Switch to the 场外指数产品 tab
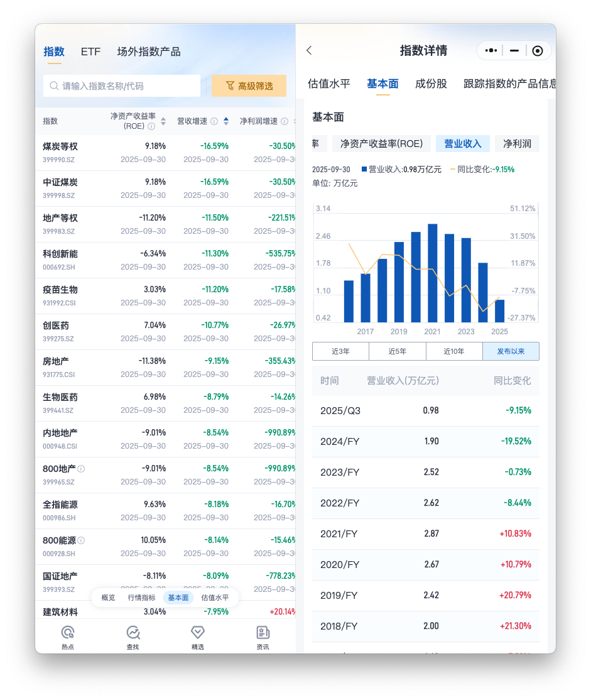591x700 pixels. click(149, 52)
